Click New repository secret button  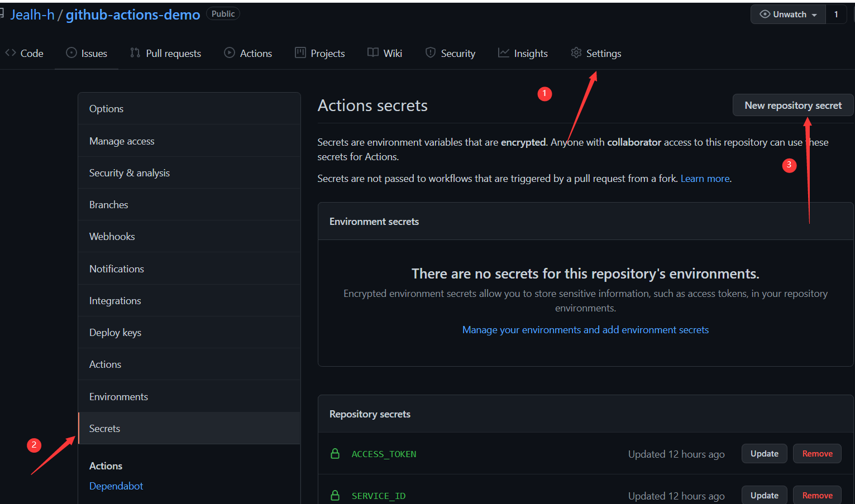[x=793, y=105]
